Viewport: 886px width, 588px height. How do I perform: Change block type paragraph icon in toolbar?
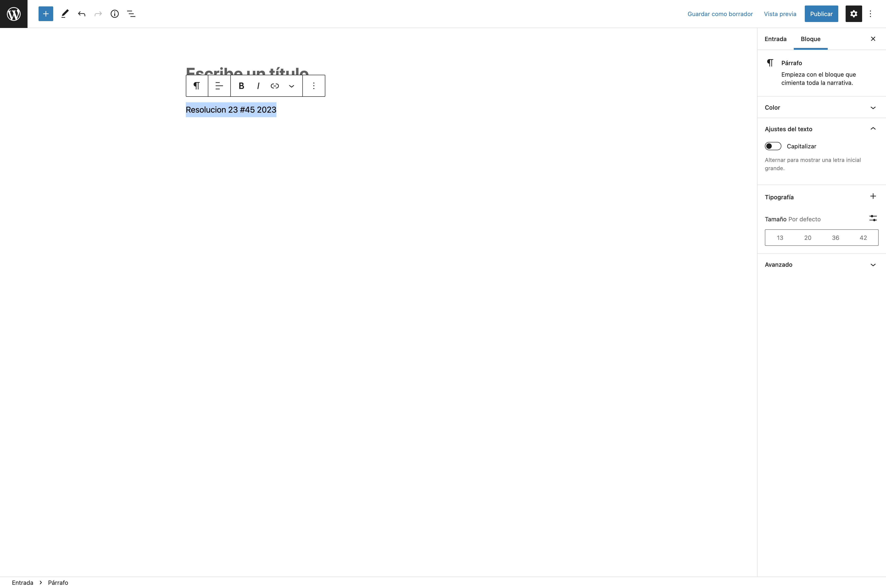click(197, 86)
